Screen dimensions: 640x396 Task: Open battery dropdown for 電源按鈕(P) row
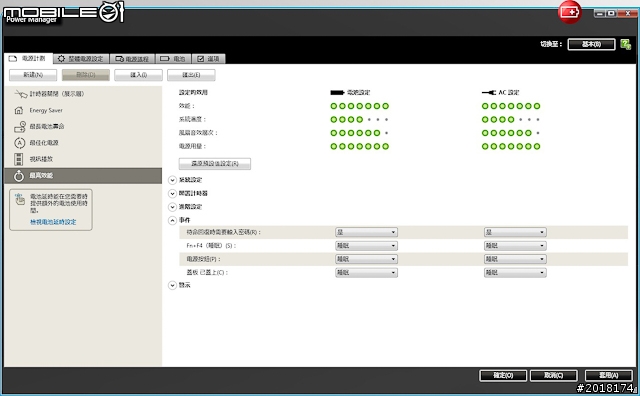pos(366,259)
